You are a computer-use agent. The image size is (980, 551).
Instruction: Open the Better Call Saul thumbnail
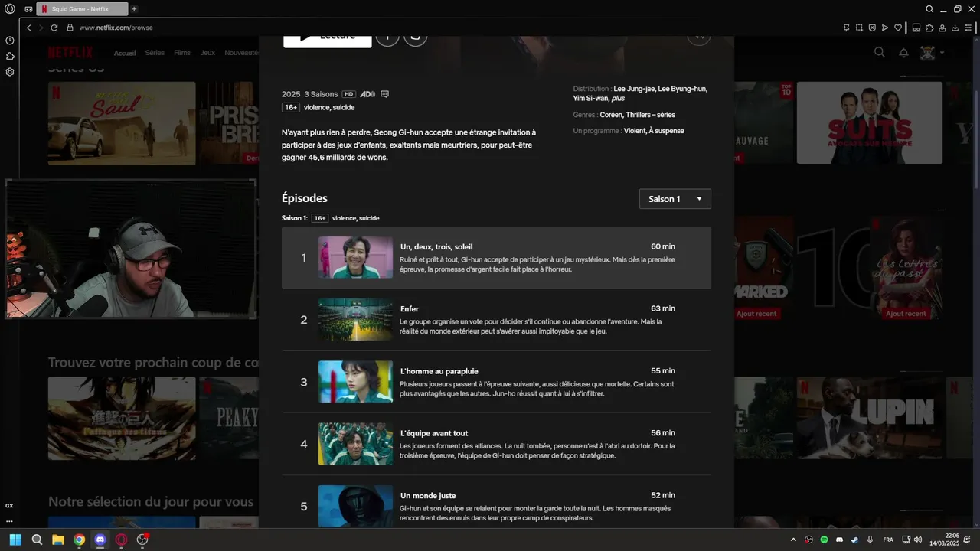tap(122, 123)
